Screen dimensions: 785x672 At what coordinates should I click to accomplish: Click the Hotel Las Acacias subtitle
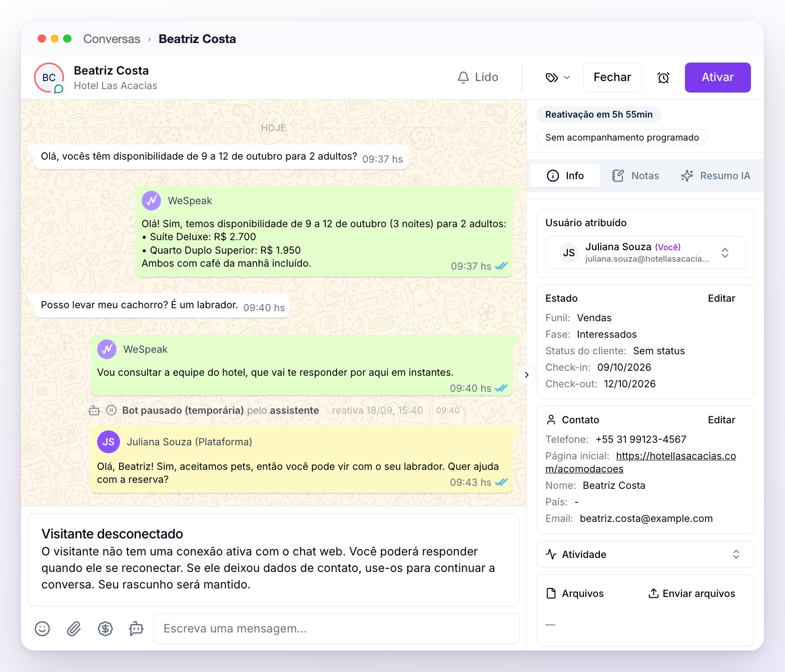click(x=116, y=86)
